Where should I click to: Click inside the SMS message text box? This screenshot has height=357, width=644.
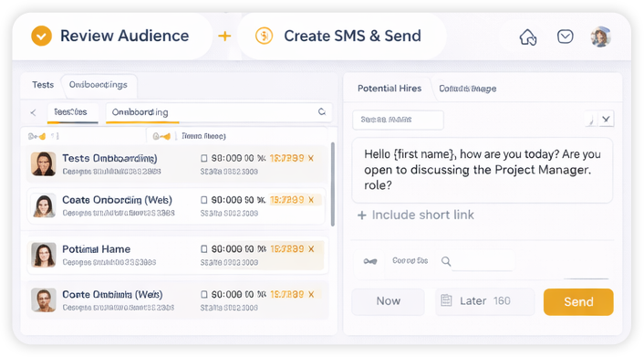pos(483,170)
